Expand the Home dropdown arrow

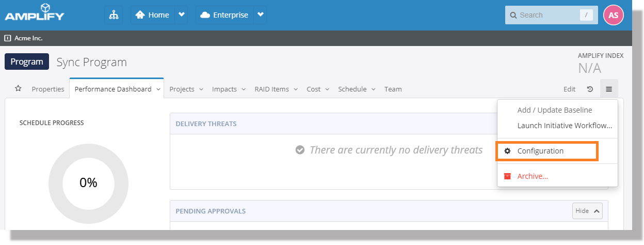pos(181,15)
